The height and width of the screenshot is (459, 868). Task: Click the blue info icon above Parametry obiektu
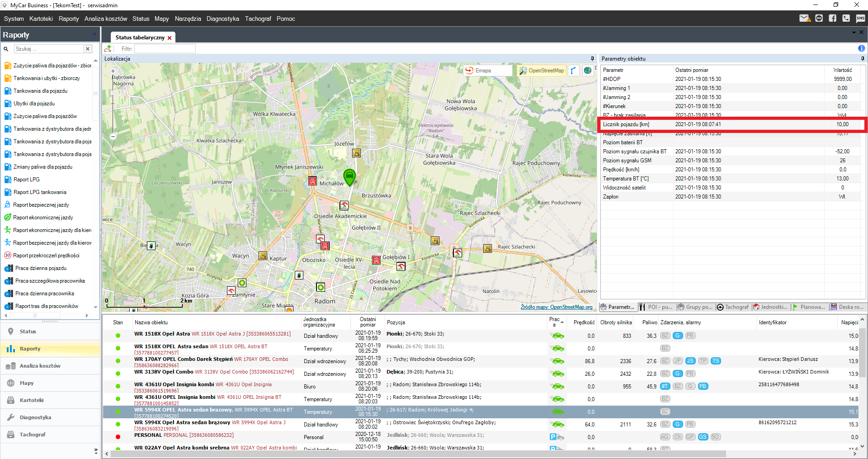point(861,48)
